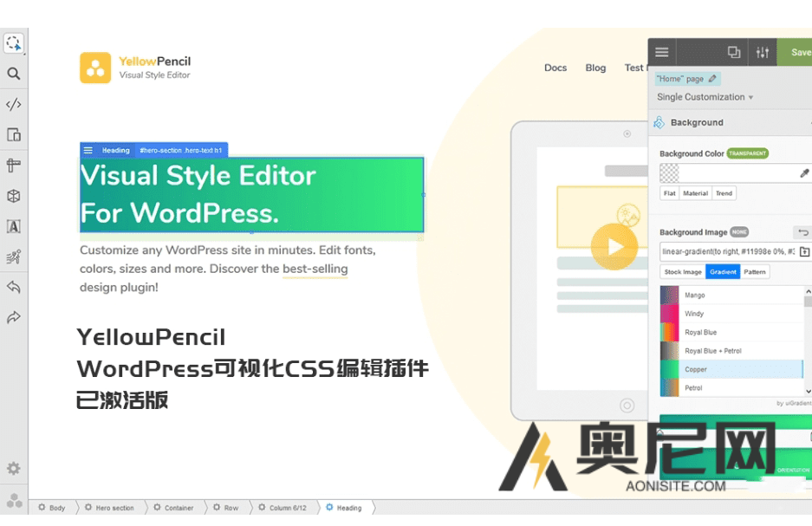Screen dimensions: 812x526
Task: Select the Visual Style Editor heading
Action: (x=251, y=195)
